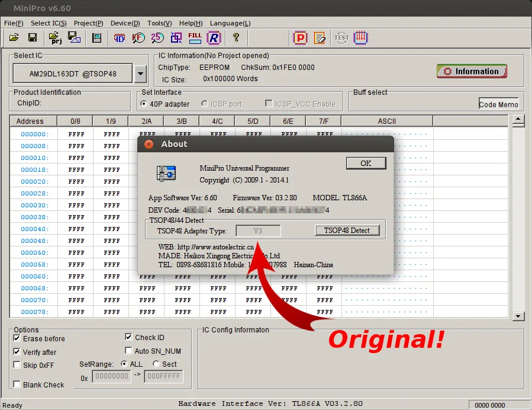
Task: Click the overlapping squares buffer icon
Action: click(176, 38)
